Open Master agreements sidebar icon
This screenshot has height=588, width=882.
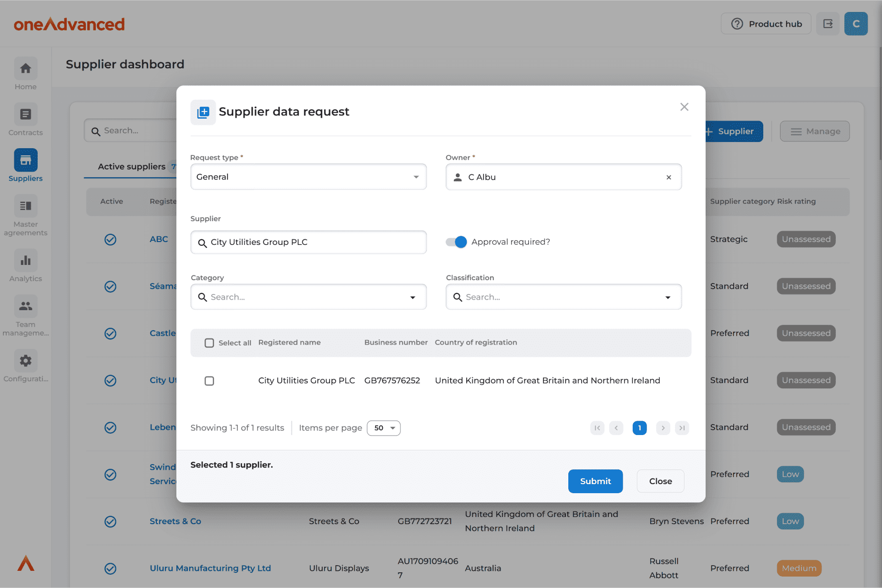tap(26, 206)
